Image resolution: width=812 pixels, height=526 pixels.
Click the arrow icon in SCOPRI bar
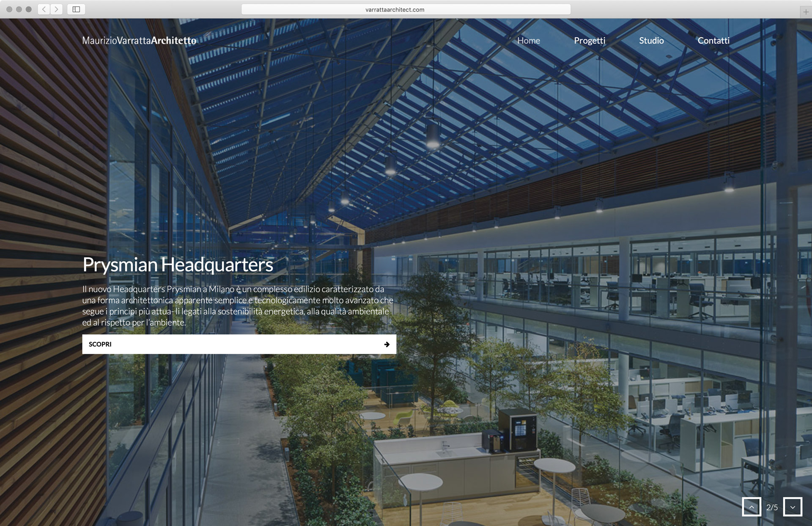tap(387, 344)
